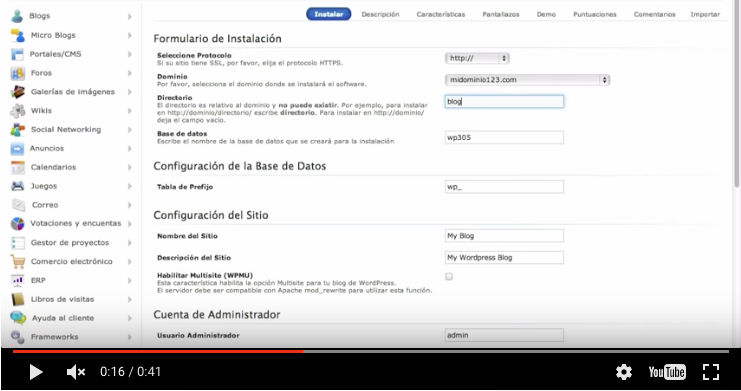The height and width of the screenshot is (391, 741).
Task: Click the Tabla de Prefijo field
Action: (504, 187)
